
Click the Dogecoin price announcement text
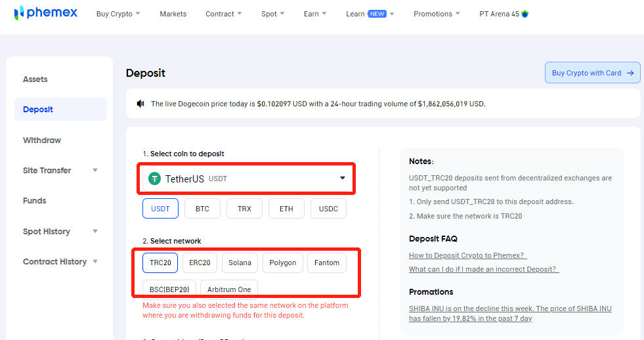(318, 104)
